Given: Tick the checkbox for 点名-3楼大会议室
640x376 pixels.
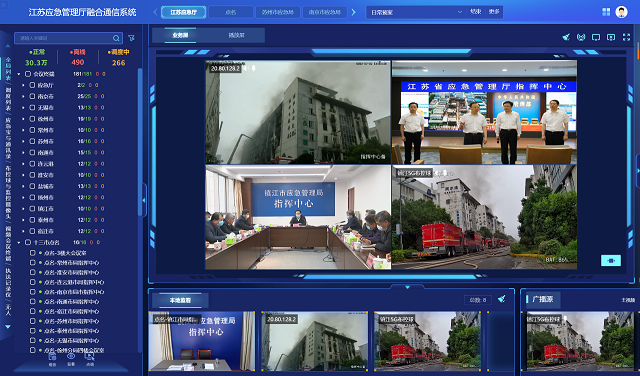Looking at the screenshot, I should pos(33,253).
